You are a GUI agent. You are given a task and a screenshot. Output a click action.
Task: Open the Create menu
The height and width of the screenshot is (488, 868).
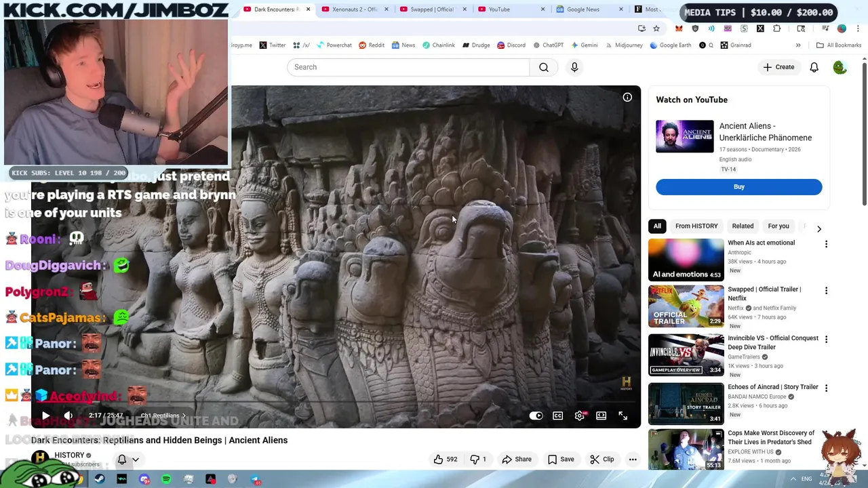click(x=778, y=67)
